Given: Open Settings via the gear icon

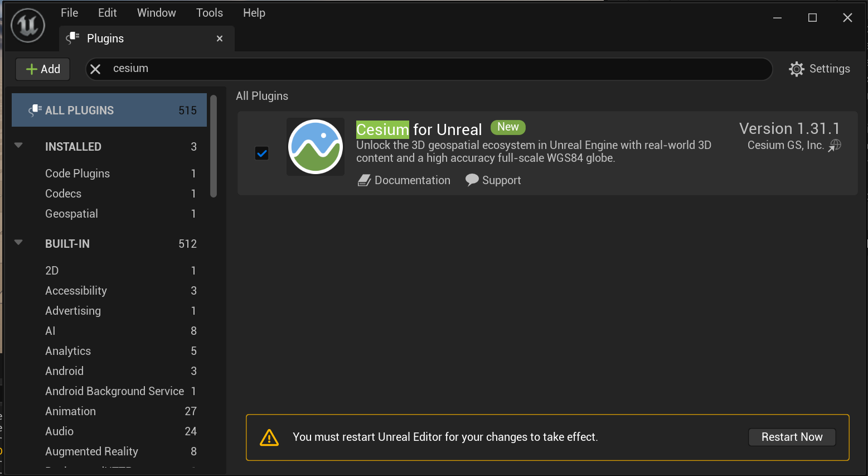Looking at the screenshot, I should point(797,69).
